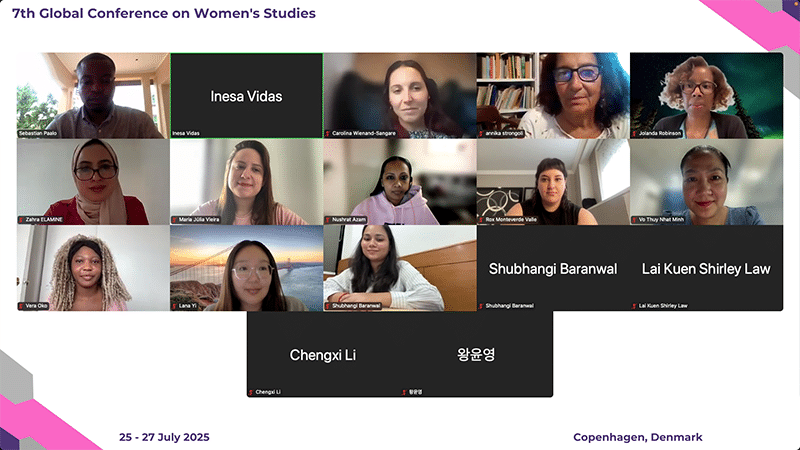The height and width of the screenshot is (450, 800).
Task: Select the Lai Kuen Shirley Law tile
Action: pos(707,268)
